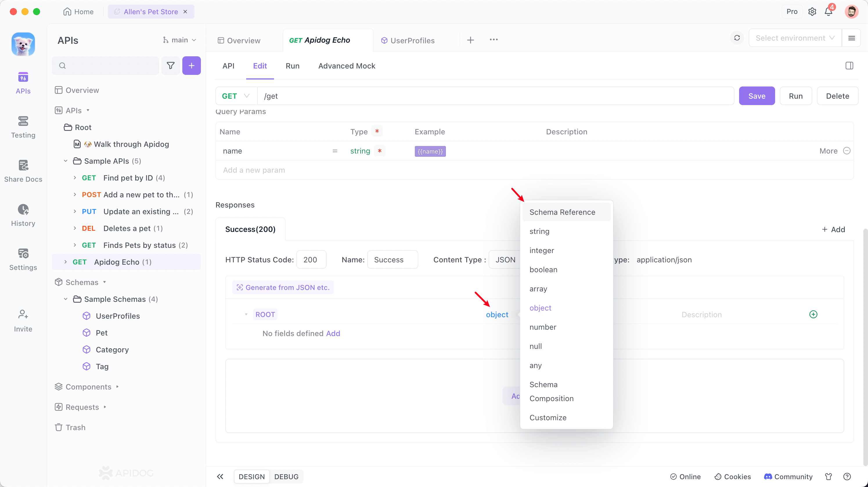Click More on name param row
The width and height of the screenshot is (868, 487).
[x=828, y=151]
